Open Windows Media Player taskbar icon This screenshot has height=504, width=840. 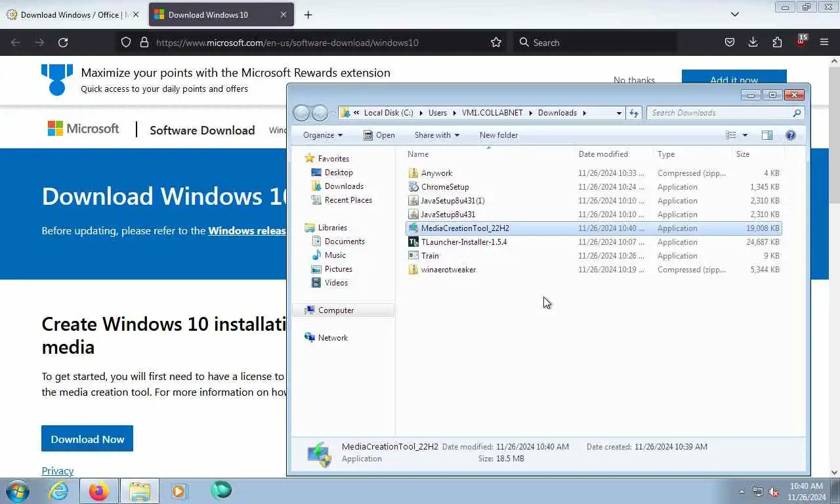178,491
